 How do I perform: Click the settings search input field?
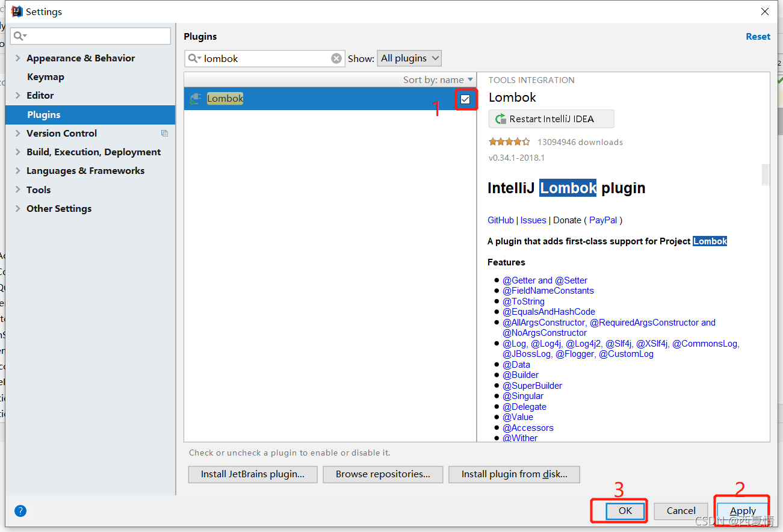(90, 36)
